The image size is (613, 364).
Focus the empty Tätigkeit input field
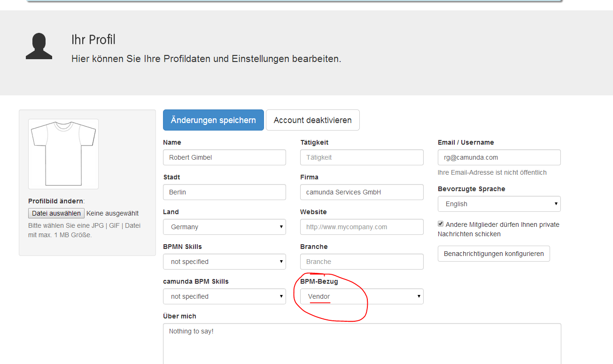[x=362, y=157]
